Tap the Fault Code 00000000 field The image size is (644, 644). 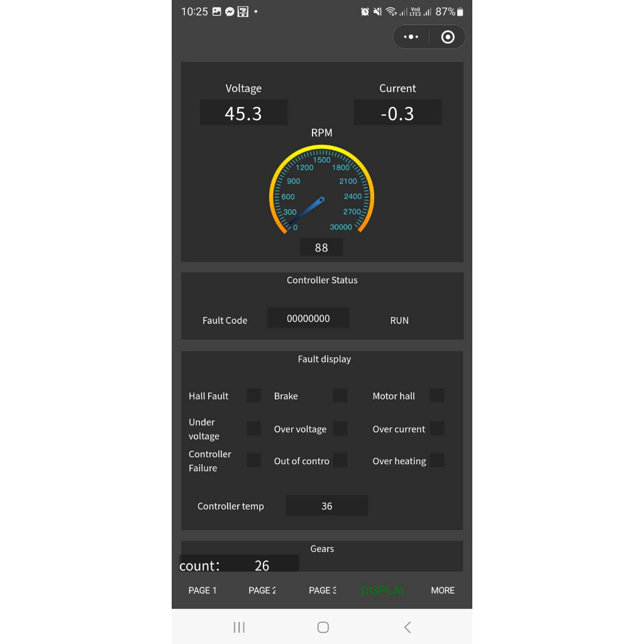click(x=308, y=318)
